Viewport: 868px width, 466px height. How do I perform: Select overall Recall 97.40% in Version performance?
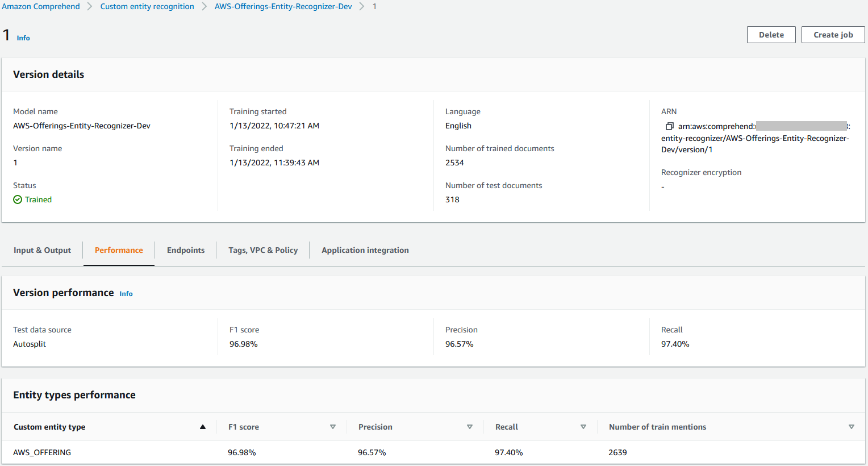point(675,344)
